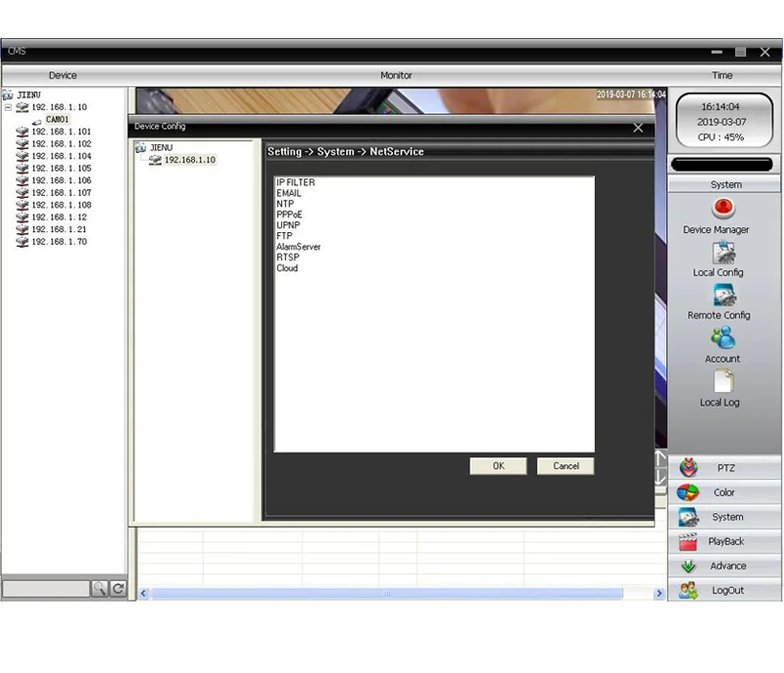Select device 192.168.1.102 in main tree
The width and height of the screenshot is (784, 673).
pyautogui.click(x=61, y=143)
